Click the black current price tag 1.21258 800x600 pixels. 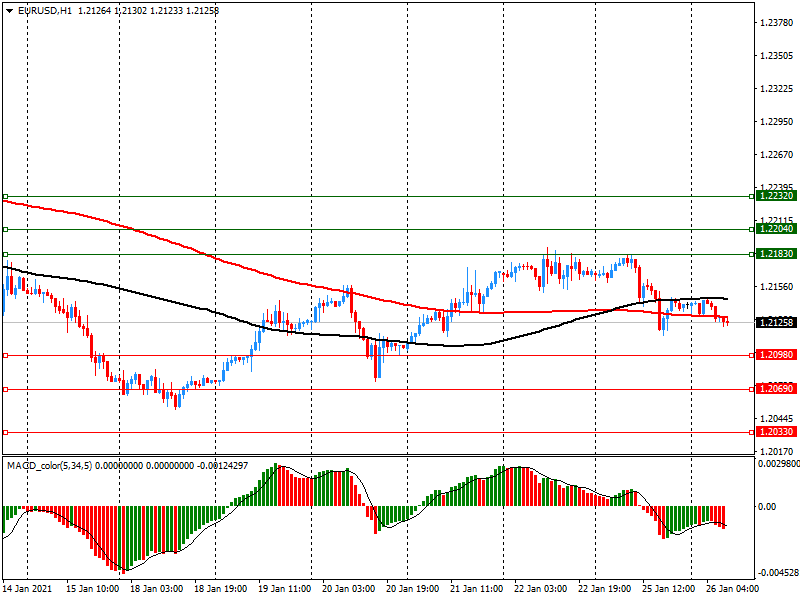point(776,322)
